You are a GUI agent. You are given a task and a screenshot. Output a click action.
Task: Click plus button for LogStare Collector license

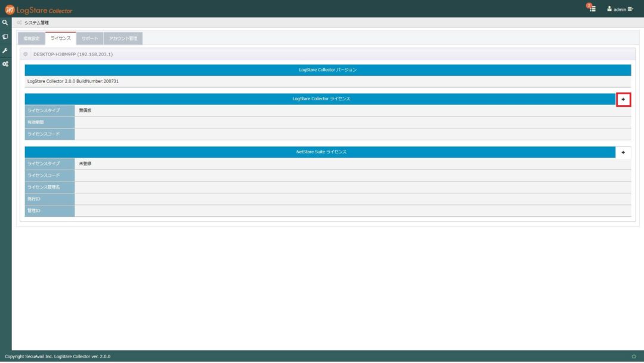(x=623, y=99)
